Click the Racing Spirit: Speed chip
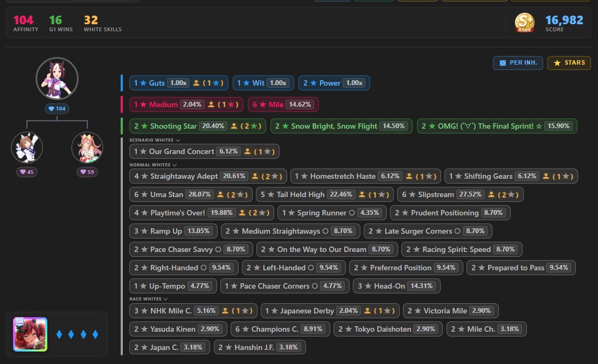Viewport: 598px width, 364px height. (462, 249)
